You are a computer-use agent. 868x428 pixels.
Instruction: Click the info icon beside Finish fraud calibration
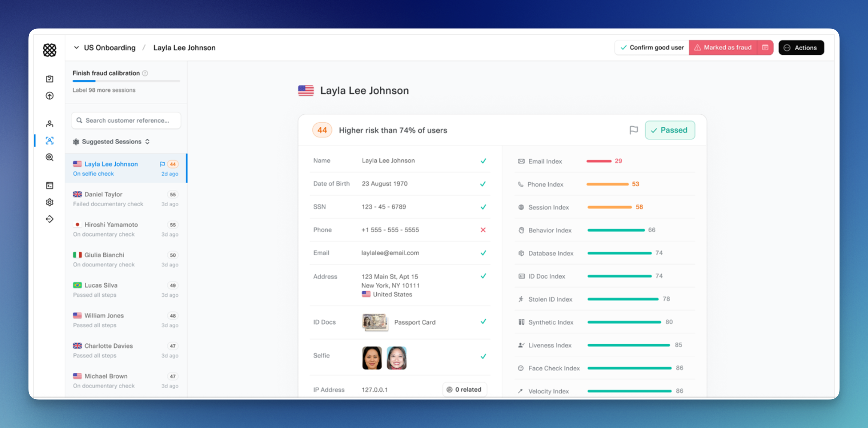145,73
